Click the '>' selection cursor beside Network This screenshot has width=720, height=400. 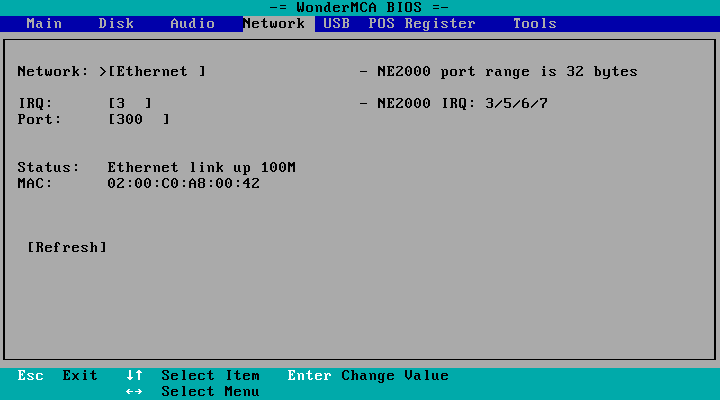point(103,72)
